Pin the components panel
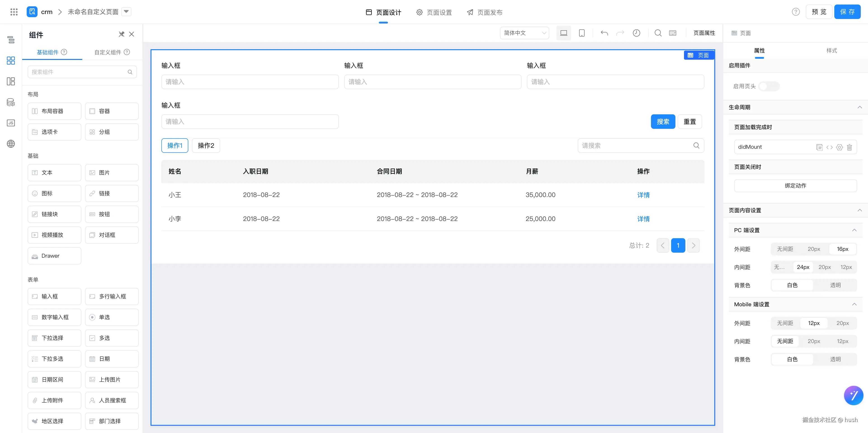 (121, 34)
